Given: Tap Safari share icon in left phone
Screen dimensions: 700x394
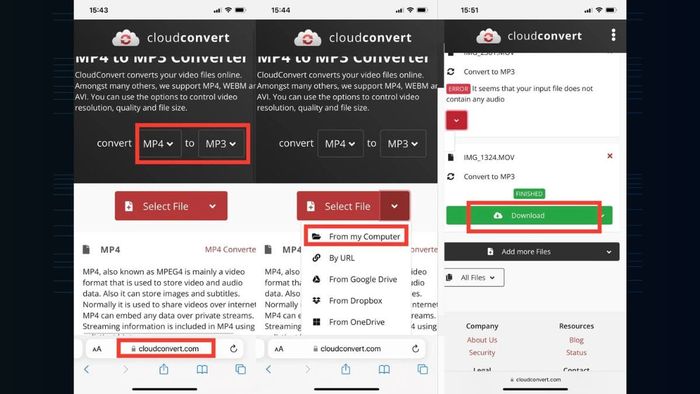Looking at the screenshot, I should [x=164, y=369].
